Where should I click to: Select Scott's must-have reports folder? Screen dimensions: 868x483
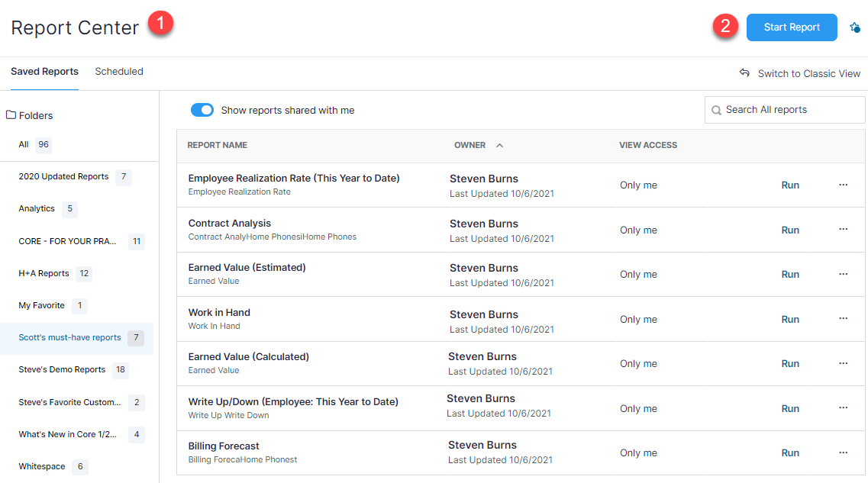tap(77, 337)
